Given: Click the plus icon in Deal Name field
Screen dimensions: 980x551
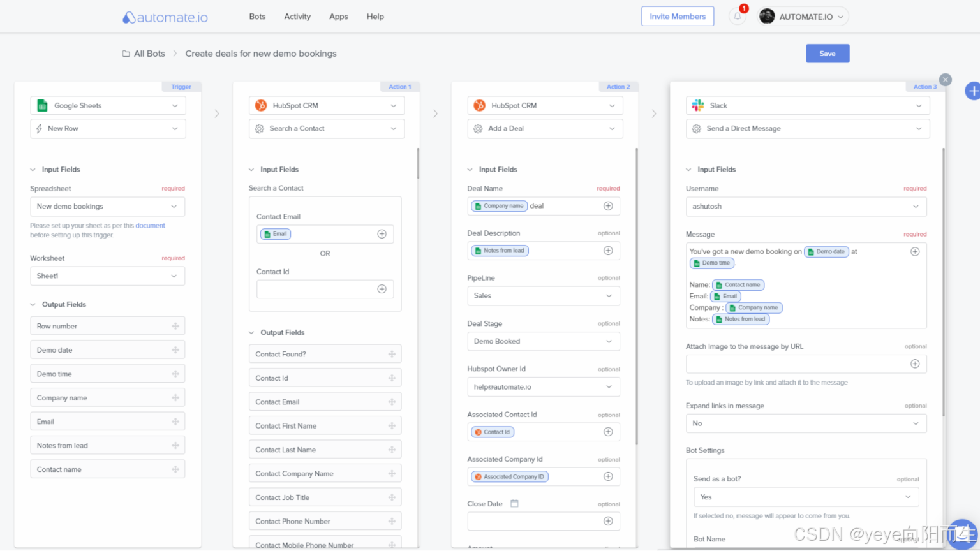Looking at the screenshot, I should point(608,206).
